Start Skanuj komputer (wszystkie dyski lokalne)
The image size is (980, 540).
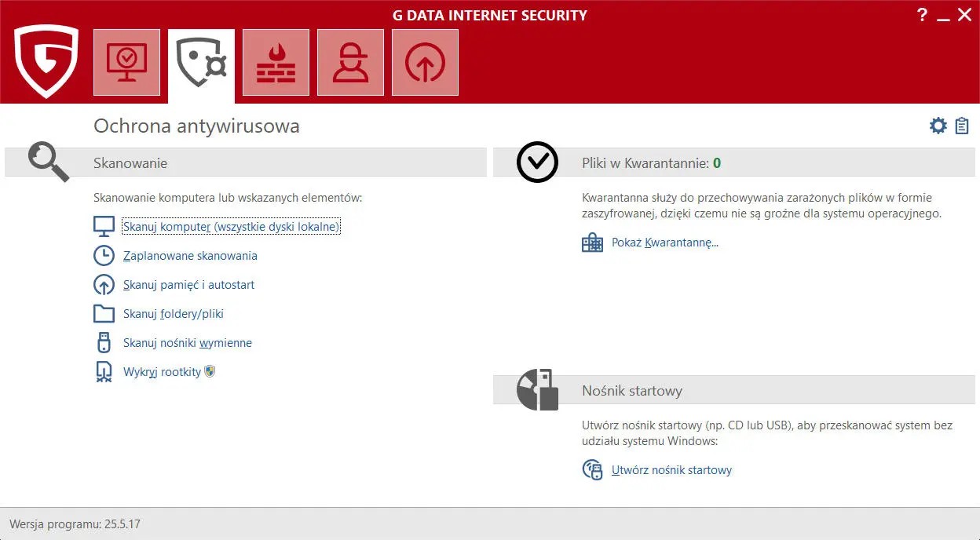coord(231,226)
